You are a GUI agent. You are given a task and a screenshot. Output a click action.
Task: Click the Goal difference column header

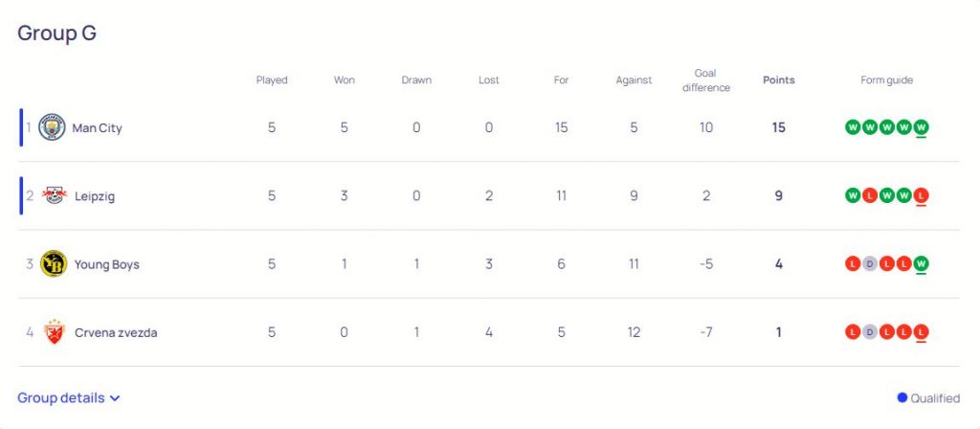(x=706, y=80)
